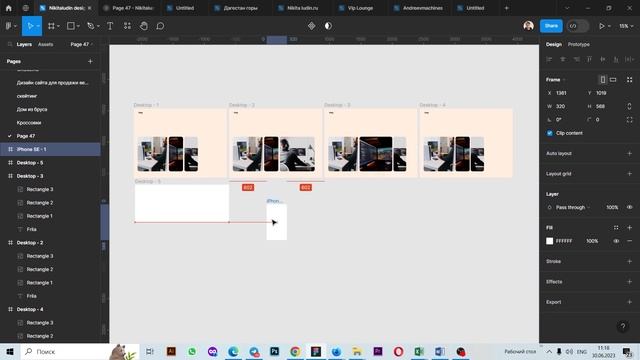The width and height of the screenshot is (640, 360).
Task: Set frame to portrait orientation
Action: [602, 80]
